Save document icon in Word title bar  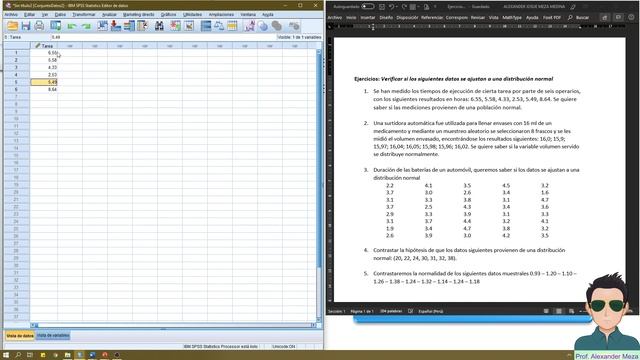click(382, 7)
